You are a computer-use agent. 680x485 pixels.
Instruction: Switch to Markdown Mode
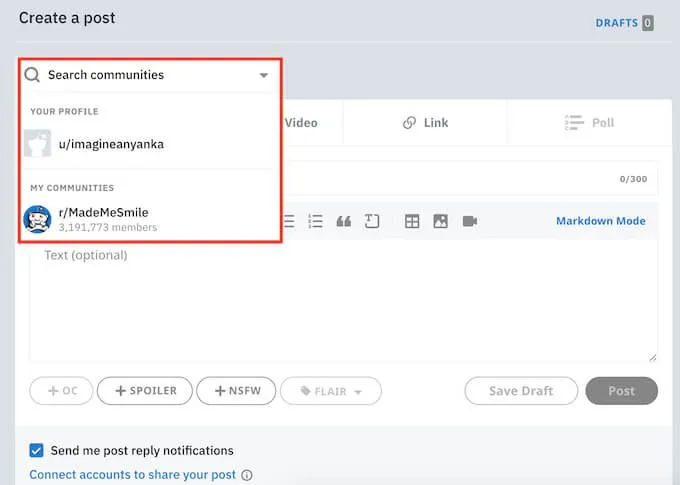601,221
